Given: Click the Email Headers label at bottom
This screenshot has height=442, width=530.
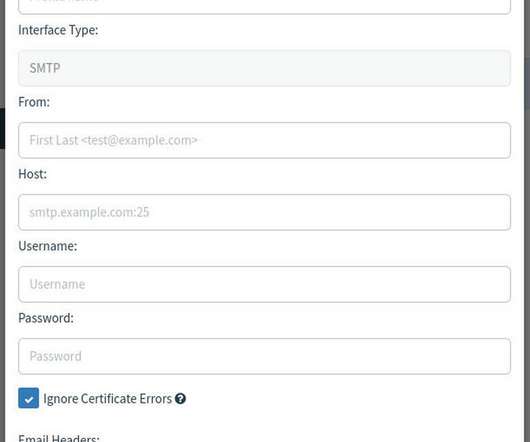Looking at the screenshot, I should pyautogui.click(x=59, y=438).
